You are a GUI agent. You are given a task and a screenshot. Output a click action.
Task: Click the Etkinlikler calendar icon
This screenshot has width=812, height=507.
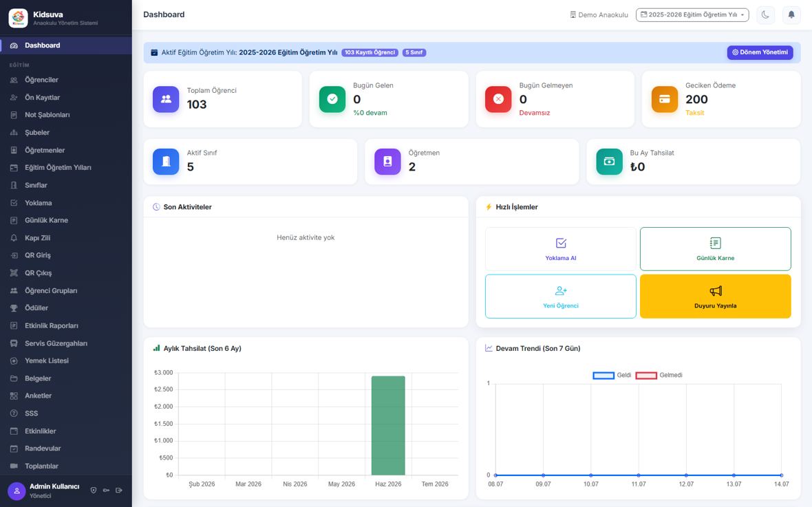(14, 431)
